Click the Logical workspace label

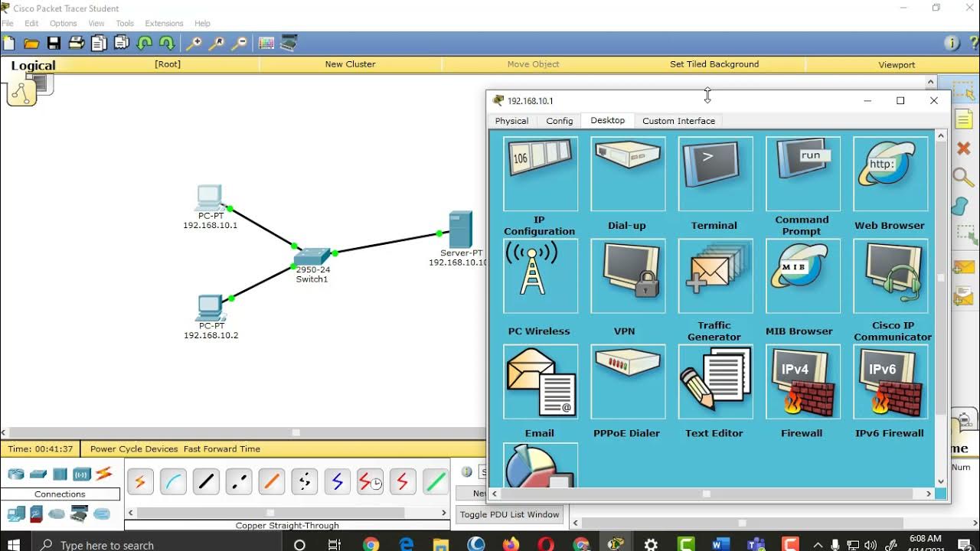click(33, 66)
